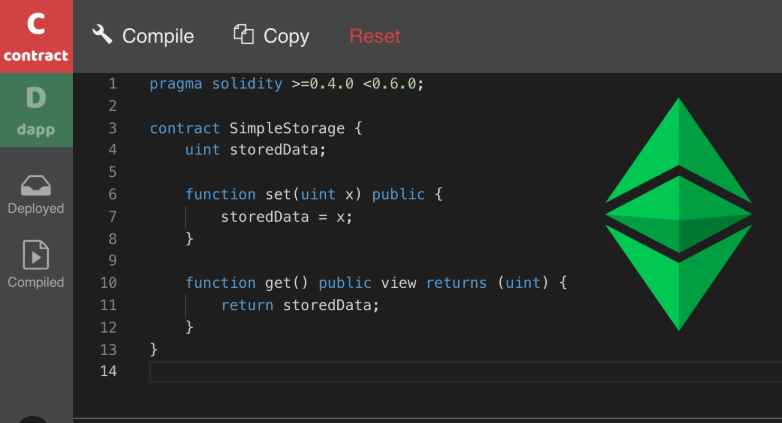Click the wrench Compile icon
The height and width of the screenshot is (423, 782).
102,34
